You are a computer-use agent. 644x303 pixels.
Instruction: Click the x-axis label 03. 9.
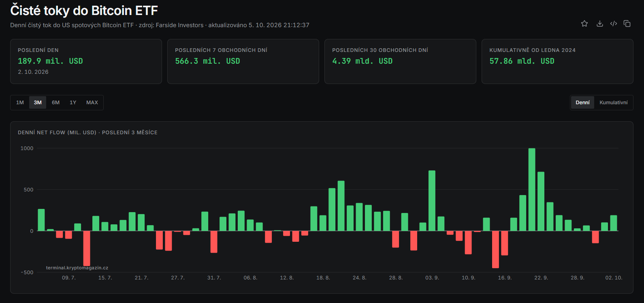point(432,278)
